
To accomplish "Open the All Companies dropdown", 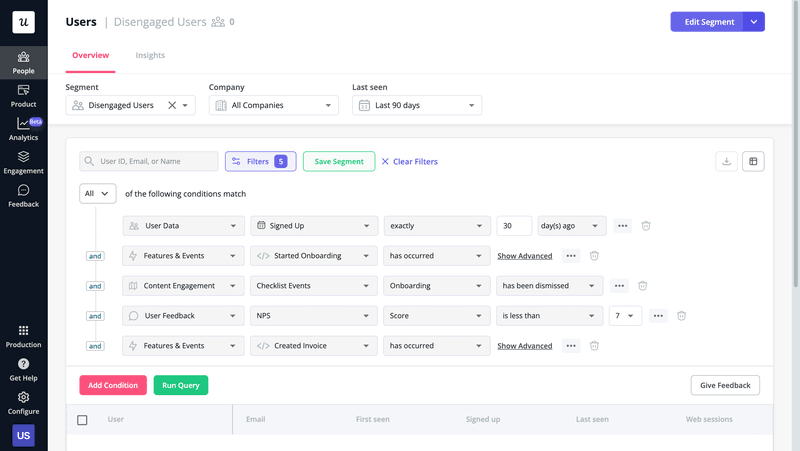I will tap(273, 105).
